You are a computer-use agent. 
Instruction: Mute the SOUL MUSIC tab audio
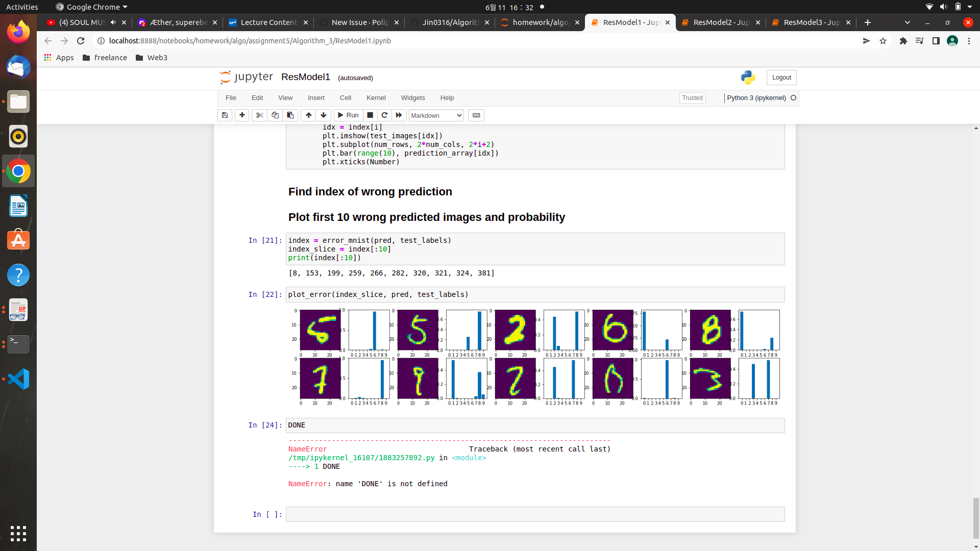113,22
